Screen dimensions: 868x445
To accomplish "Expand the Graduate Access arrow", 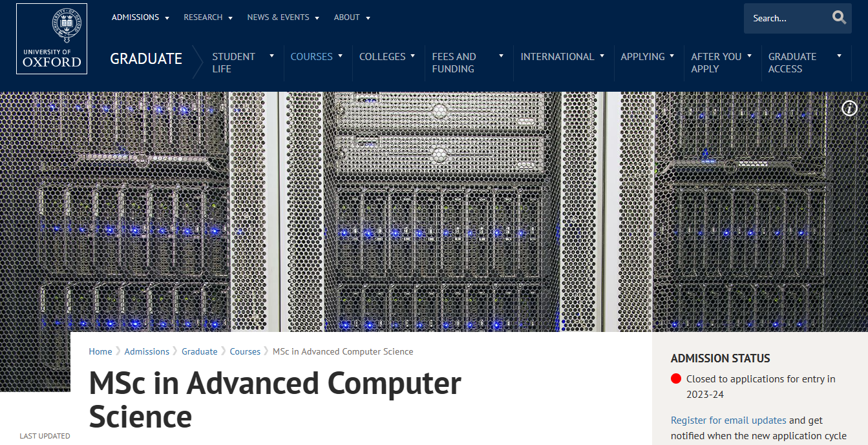I will (839, 56).
